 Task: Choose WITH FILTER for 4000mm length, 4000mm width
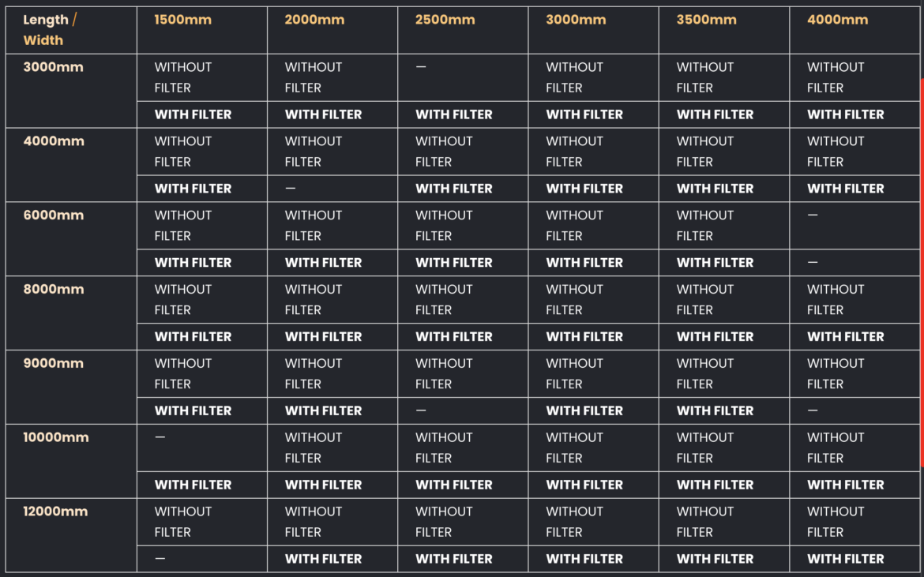pyautogui.click(x=846, y=189)
